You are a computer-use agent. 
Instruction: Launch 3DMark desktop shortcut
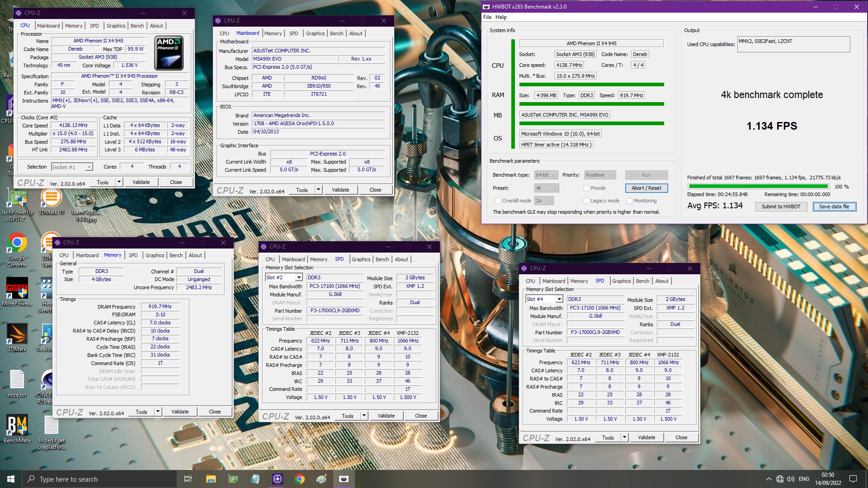pos(17,338)
